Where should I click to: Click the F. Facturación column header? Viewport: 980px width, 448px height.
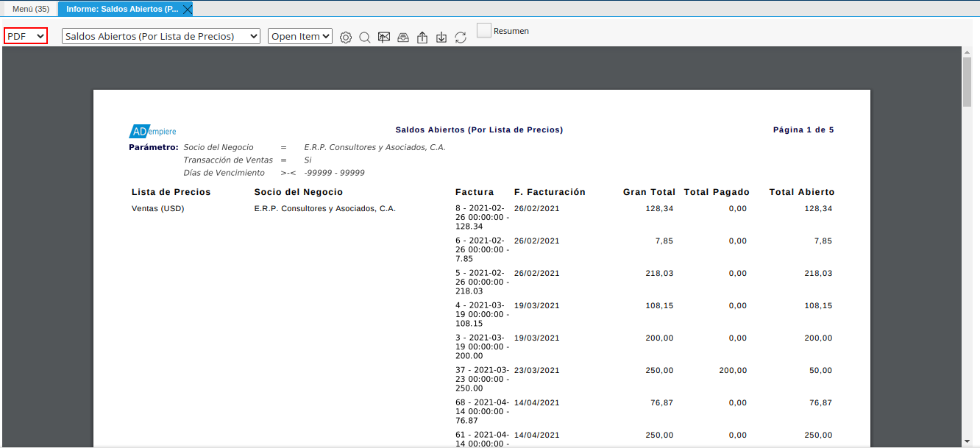click(x=550, y=192)
